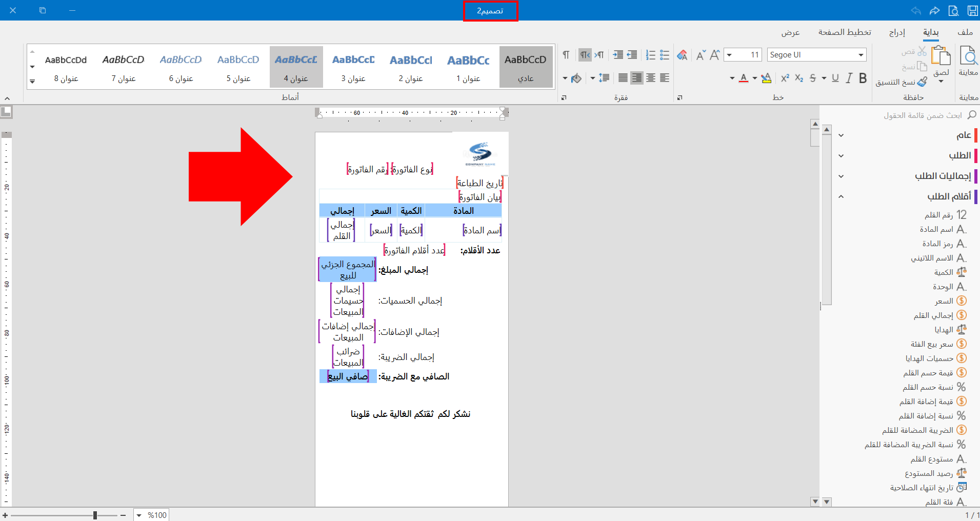This screenshot has width=980, height=521.
Task: Click the zoom slider handle in status bar
Action: (x=95, y=515)
